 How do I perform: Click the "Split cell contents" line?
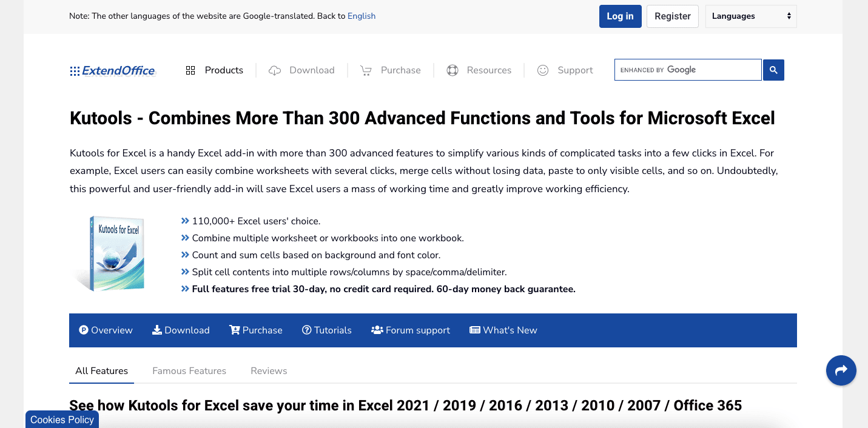(x=349, y=272)
